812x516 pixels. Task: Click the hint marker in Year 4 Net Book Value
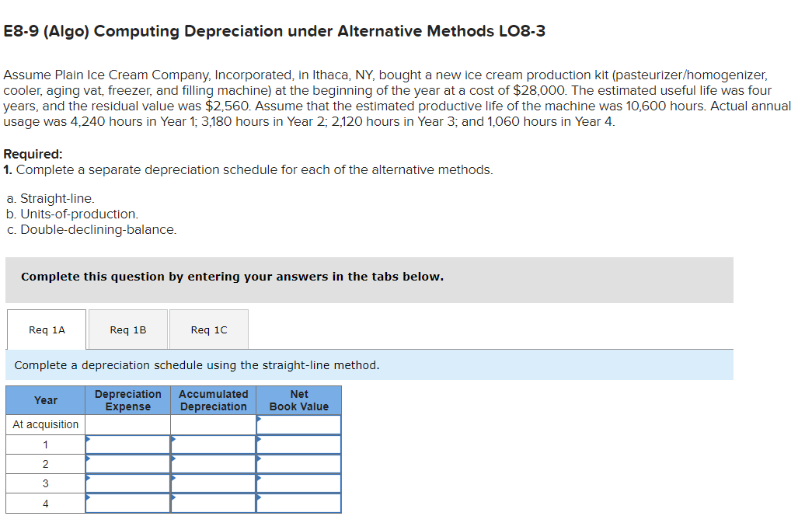tap(260, 497)
